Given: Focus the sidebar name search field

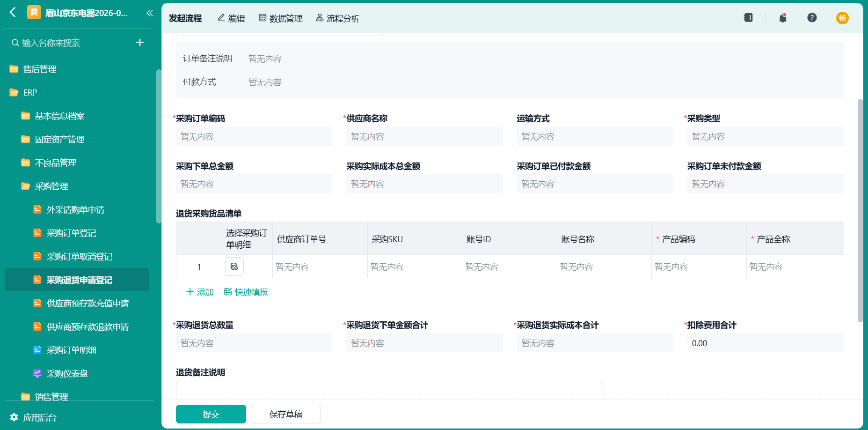Looking at the screenshot, I should click(70, 43).
